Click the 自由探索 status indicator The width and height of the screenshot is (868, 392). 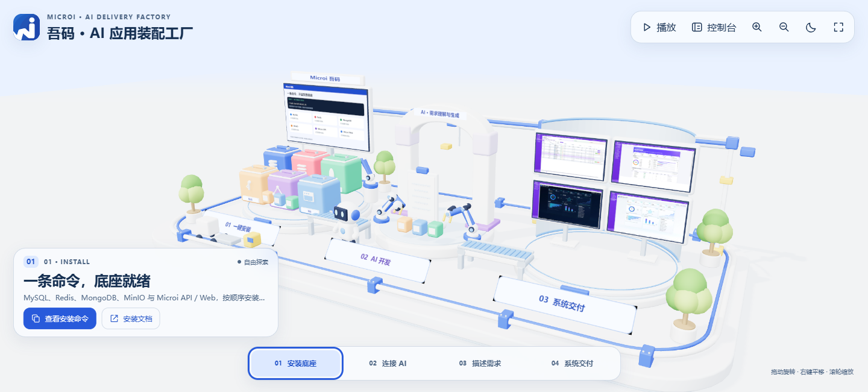pos(253,262)
